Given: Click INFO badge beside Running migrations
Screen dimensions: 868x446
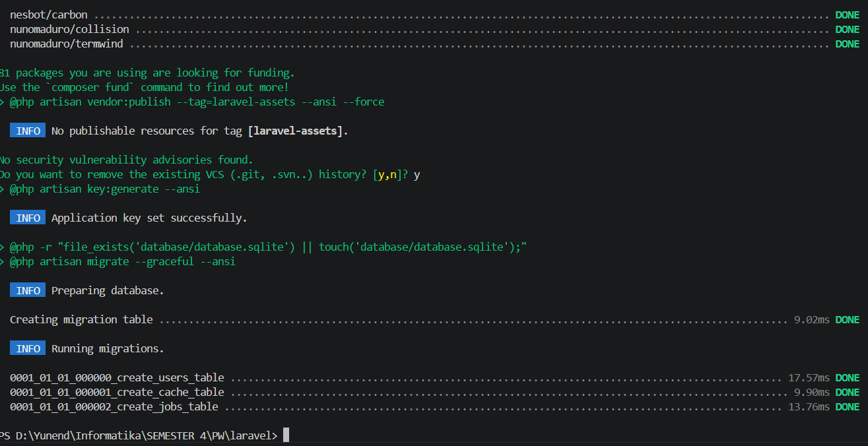Looking at the screenshot, I should click(28, 348).
